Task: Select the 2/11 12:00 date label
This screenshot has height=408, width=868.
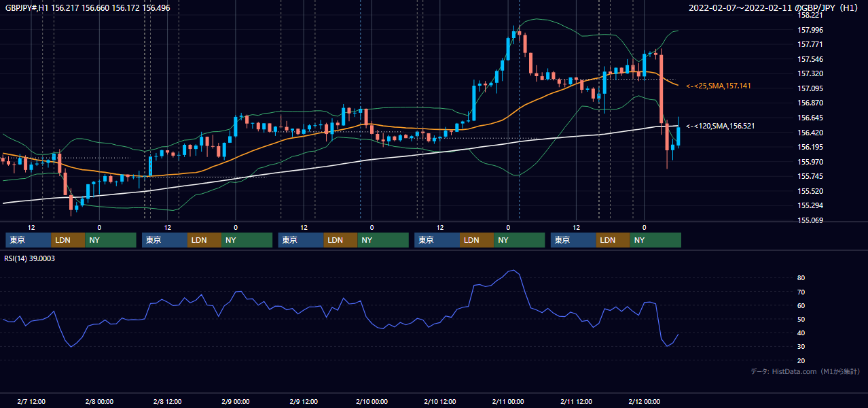Action: 576,402
